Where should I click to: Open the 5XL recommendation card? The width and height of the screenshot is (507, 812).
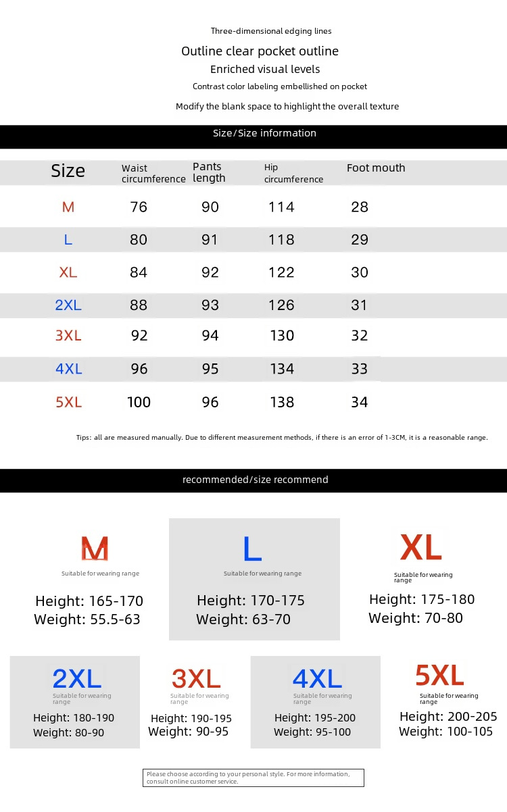pos(448,701)
